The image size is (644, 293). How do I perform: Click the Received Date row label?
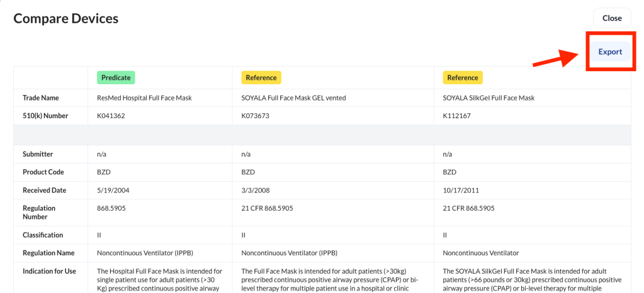coord(44,190)
